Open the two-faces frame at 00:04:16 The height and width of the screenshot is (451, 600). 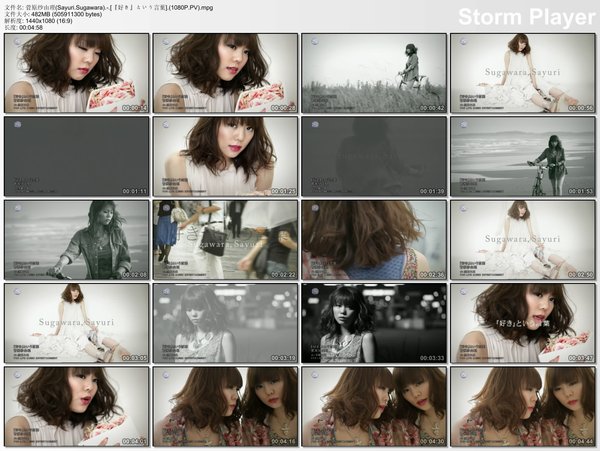tap(225, 406)
